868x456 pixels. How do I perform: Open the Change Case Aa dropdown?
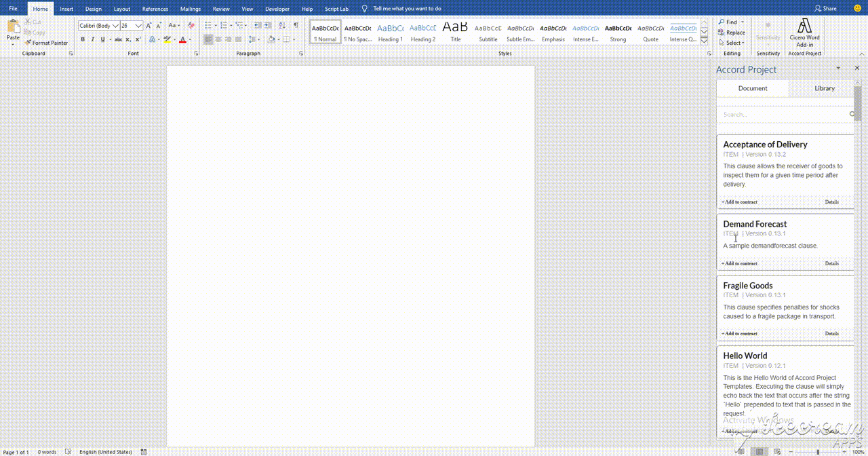coord(174,25)
